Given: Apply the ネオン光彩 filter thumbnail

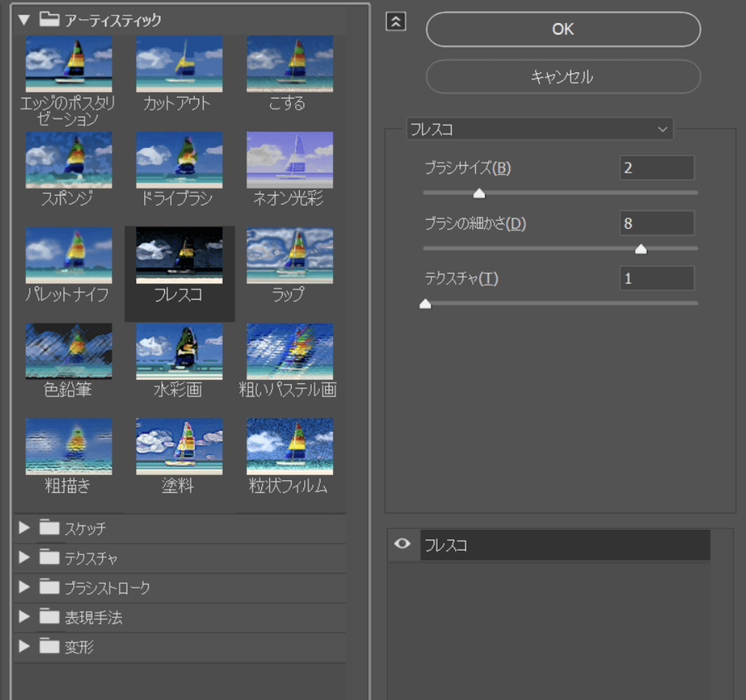Looking at the screenshot, I should coord(289,160).
